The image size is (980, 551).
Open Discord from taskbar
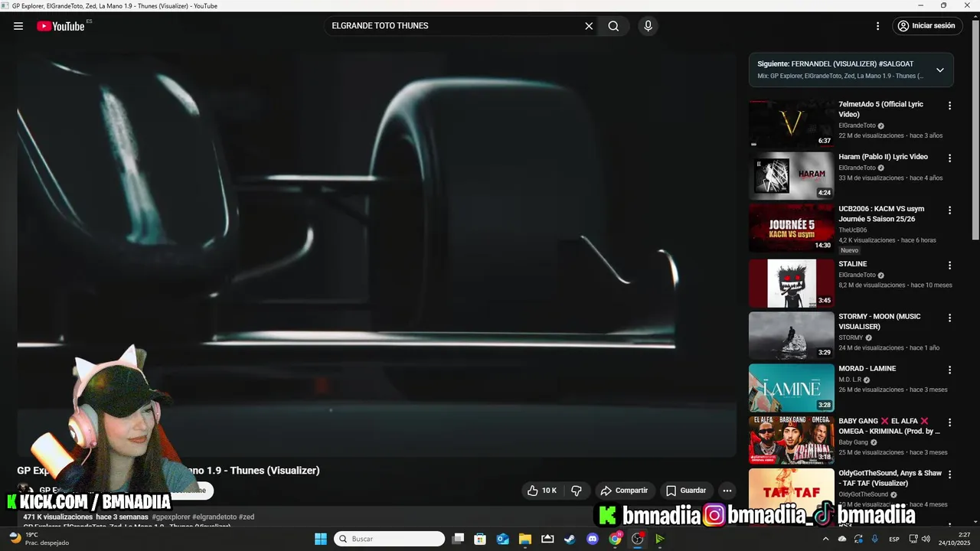tap(593, 539)
